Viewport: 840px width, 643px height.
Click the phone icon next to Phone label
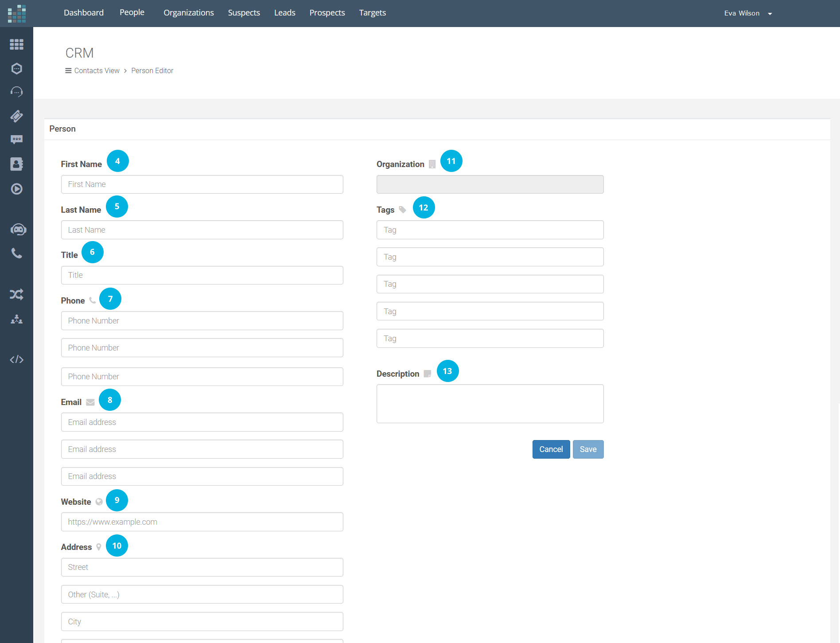(x=92, y=300)
